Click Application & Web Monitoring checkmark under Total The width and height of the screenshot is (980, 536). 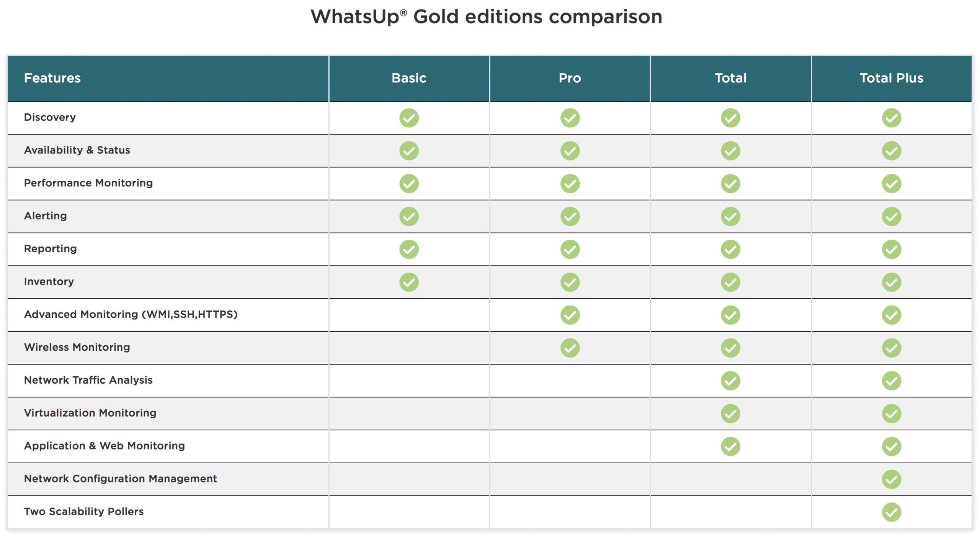(730, 446)
